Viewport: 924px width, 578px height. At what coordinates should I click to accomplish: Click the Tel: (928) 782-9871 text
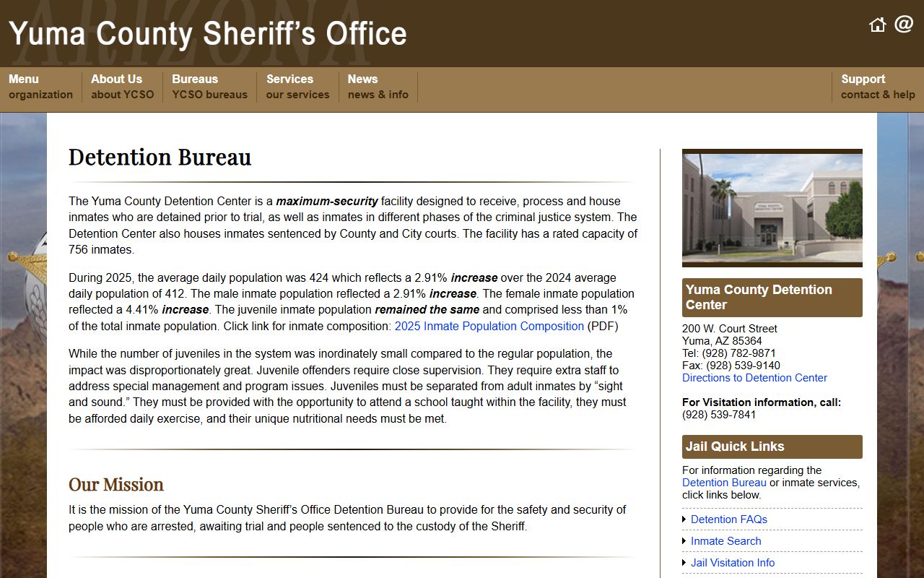click(x=729, y=353)
